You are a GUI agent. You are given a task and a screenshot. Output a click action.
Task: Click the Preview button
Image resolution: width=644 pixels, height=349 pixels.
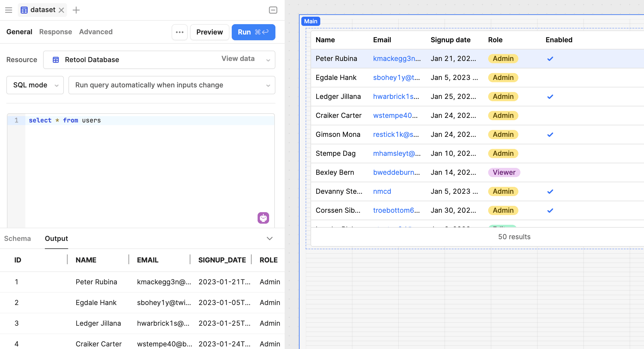coord(209,32)
